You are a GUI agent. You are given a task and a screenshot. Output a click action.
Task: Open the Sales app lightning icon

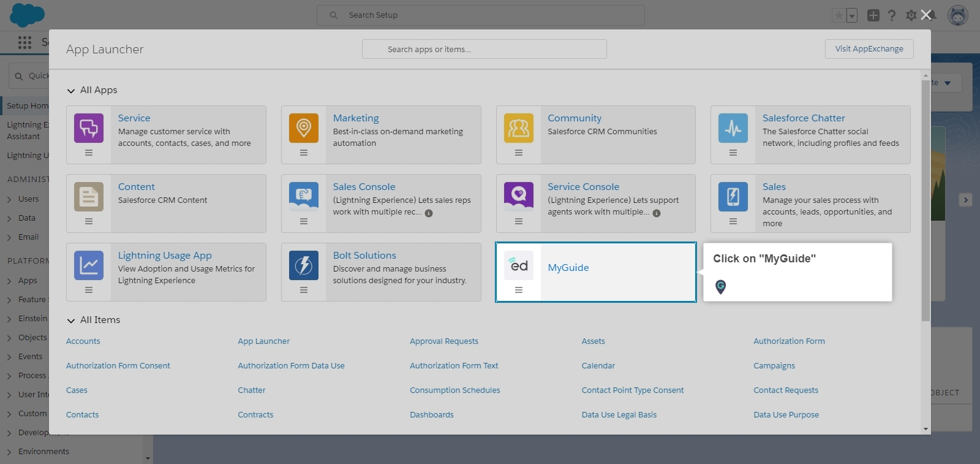pos(733,197)
